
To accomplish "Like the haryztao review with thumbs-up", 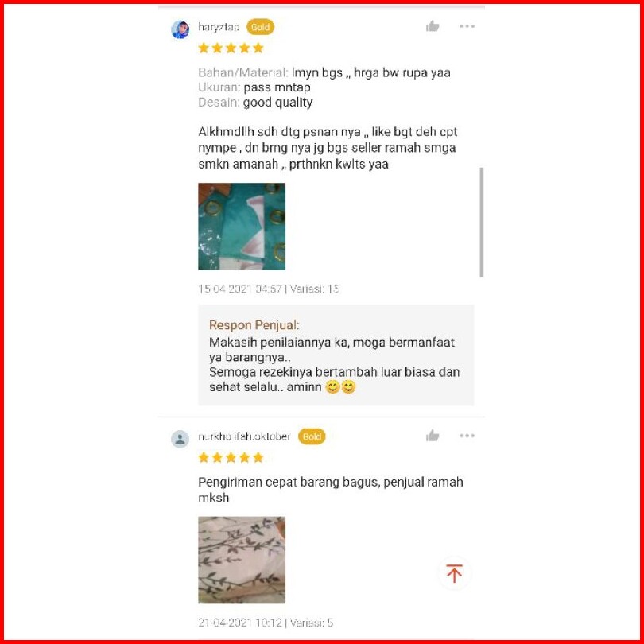I will point(433,27).
